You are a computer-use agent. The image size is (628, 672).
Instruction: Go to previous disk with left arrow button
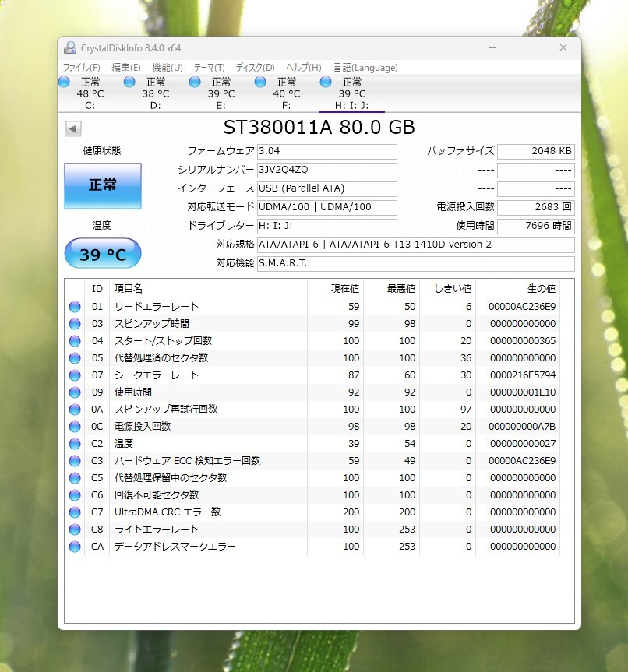pos(73,128)
